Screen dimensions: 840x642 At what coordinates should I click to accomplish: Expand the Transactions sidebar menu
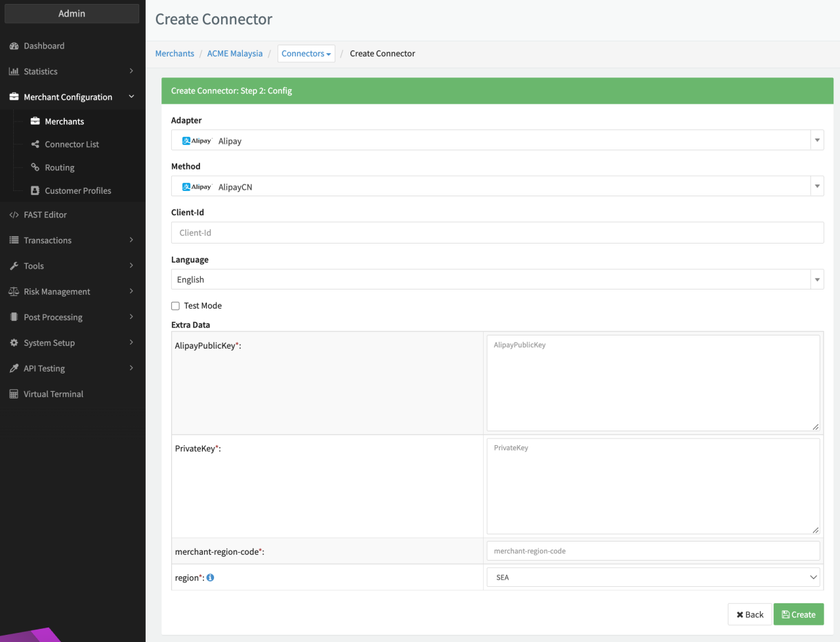(x=48, y=240)
